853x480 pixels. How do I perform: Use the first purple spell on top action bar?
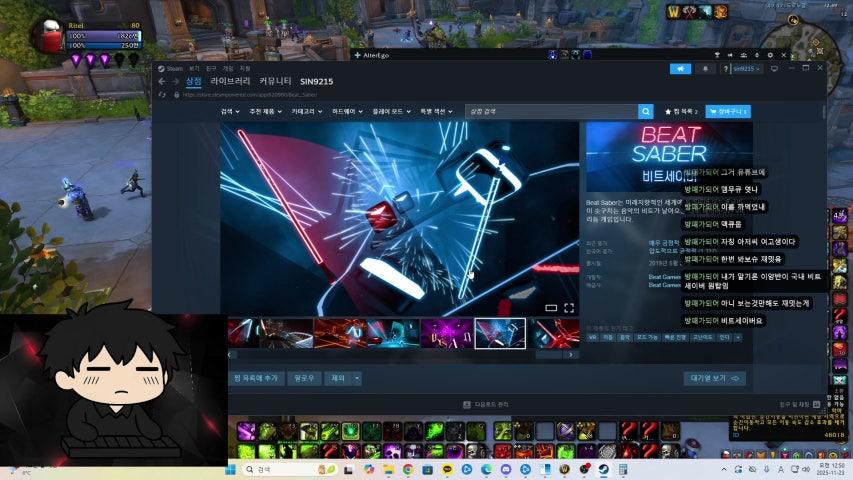coord(246,432)
